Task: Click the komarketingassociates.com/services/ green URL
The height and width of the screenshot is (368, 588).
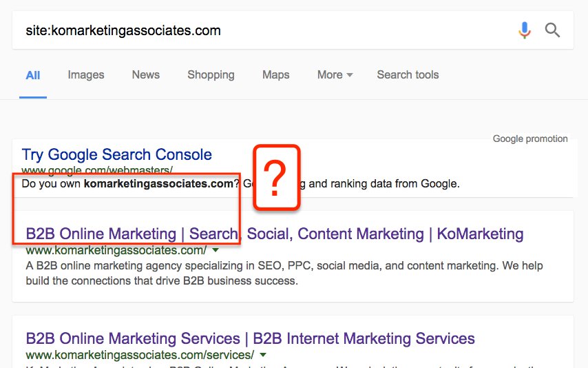Action: point(140,355)
